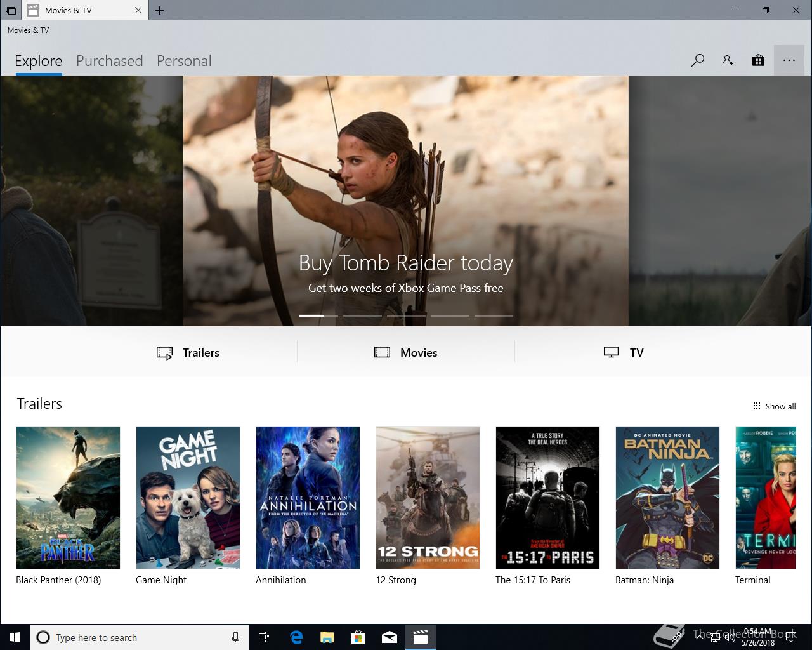Add a new tab with plus button
Screen dimensions: 812x650
(x=159, y=10)
